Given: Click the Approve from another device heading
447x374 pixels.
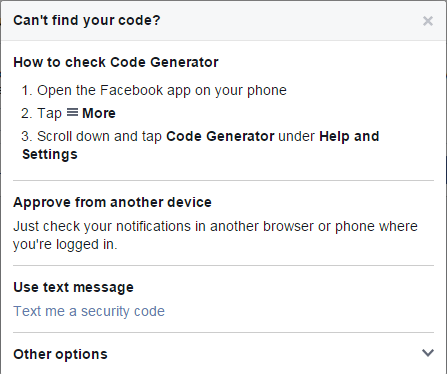Looking at the screenshot, I should tap(112, 202).
